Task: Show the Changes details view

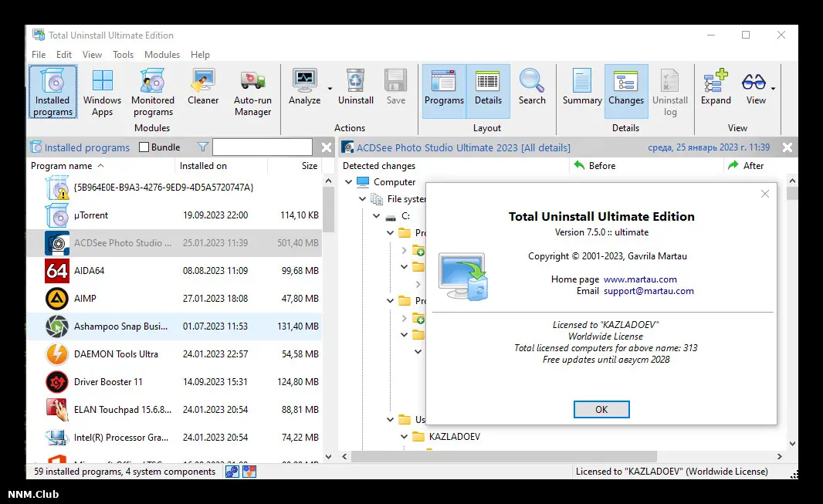Action: [625, 91]
